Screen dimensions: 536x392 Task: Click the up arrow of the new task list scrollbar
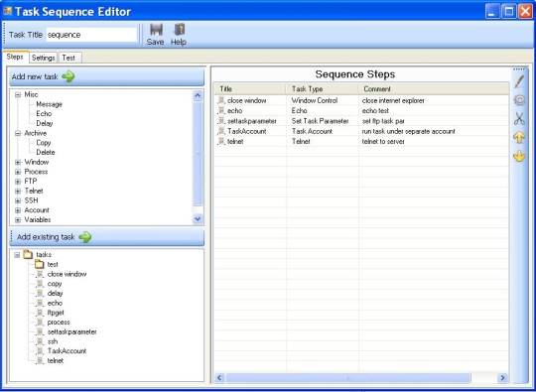pos(198,95)
